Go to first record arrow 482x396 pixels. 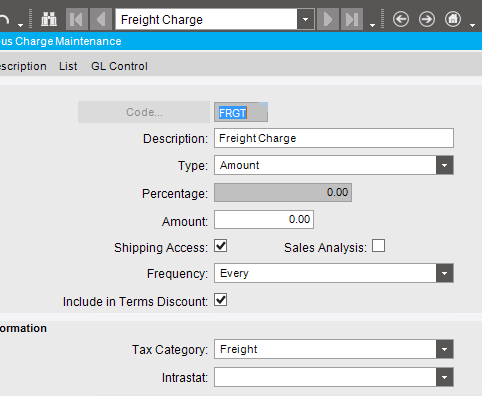(77, 19)
